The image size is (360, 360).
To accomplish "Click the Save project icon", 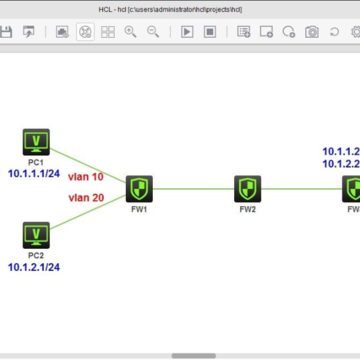I will (x=5, y=32).
